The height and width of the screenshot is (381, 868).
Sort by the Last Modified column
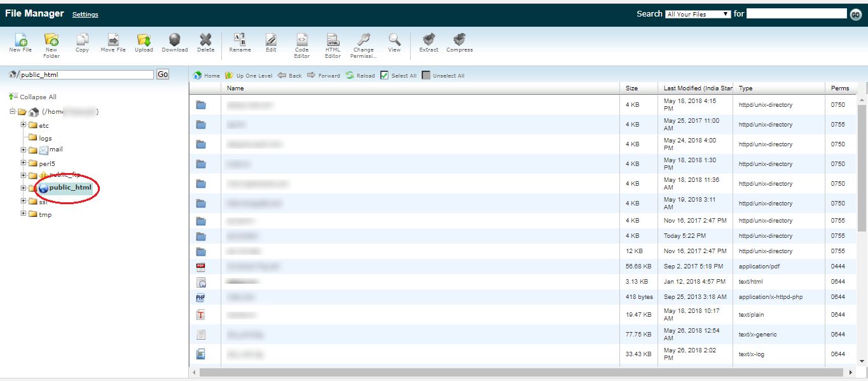696,88
